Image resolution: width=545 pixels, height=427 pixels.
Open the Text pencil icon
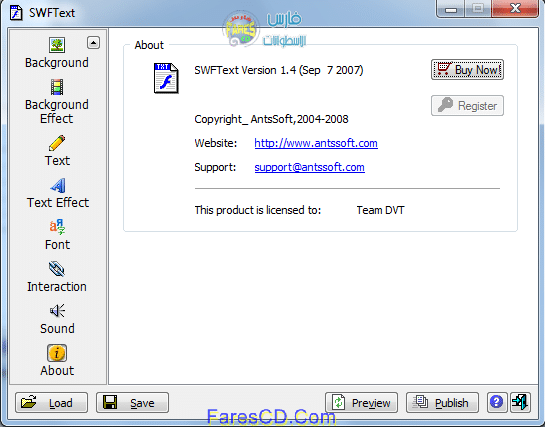point(57,143)
